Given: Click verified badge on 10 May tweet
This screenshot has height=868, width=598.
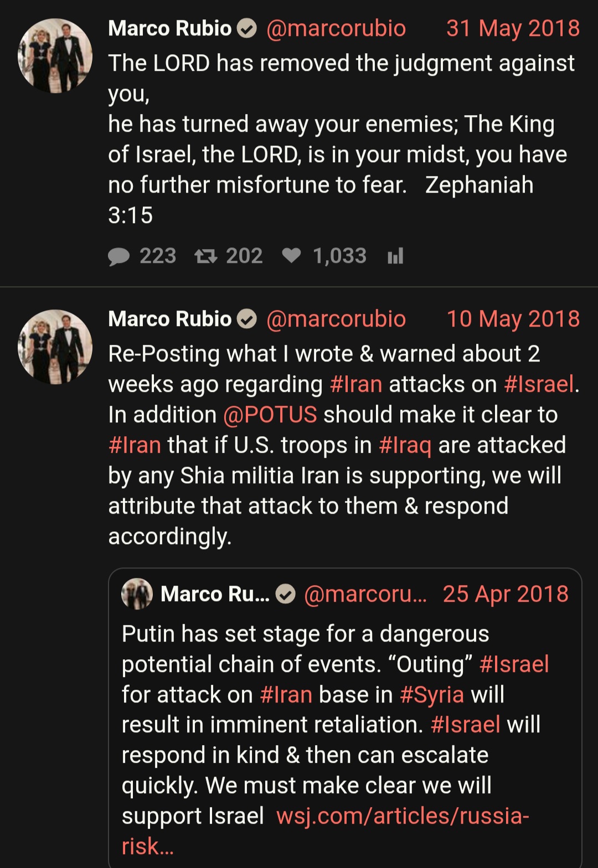Looking at the screenshot, I should click(x=247, y=319).
